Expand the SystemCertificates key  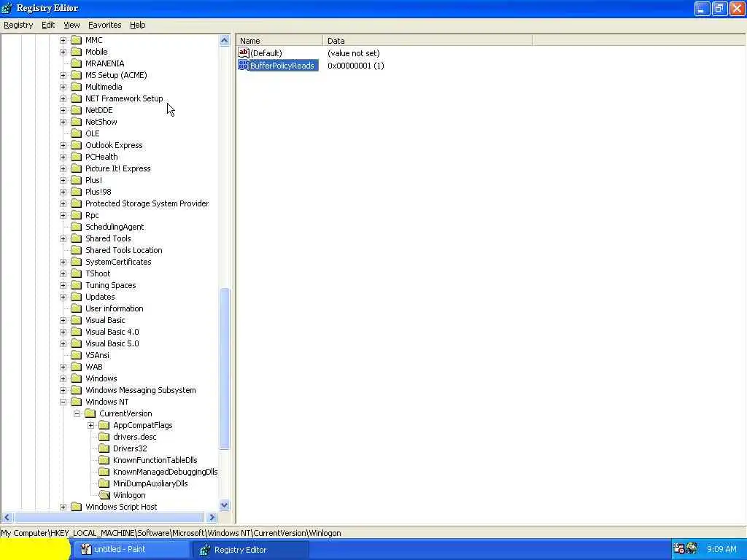point(63,262)
